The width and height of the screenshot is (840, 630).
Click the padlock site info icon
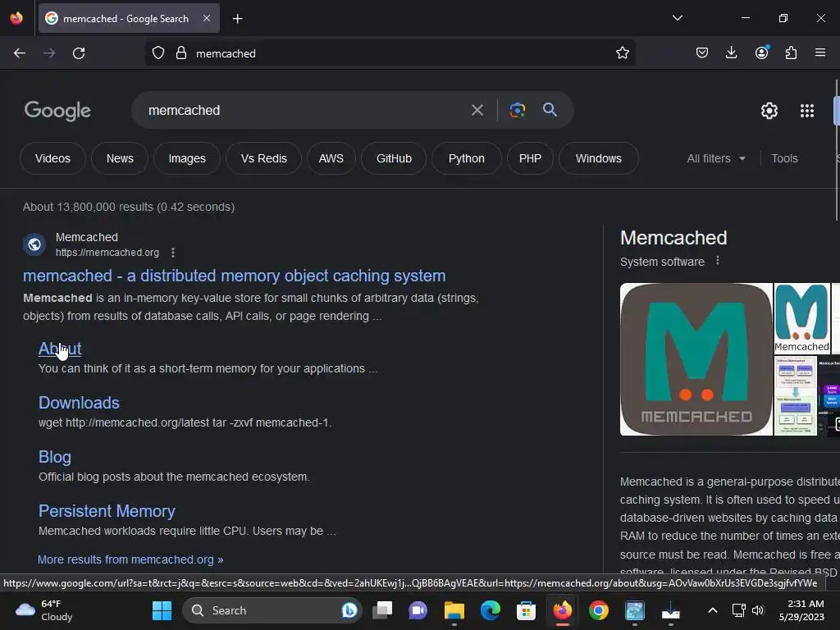(x=181, y=53)
